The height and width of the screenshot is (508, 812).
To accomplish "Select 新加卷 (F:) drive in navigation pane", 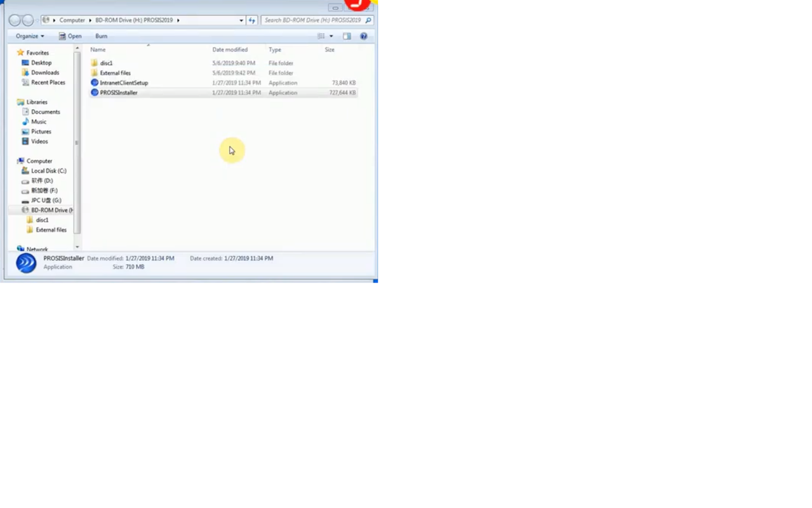I will tap(44, 190).
